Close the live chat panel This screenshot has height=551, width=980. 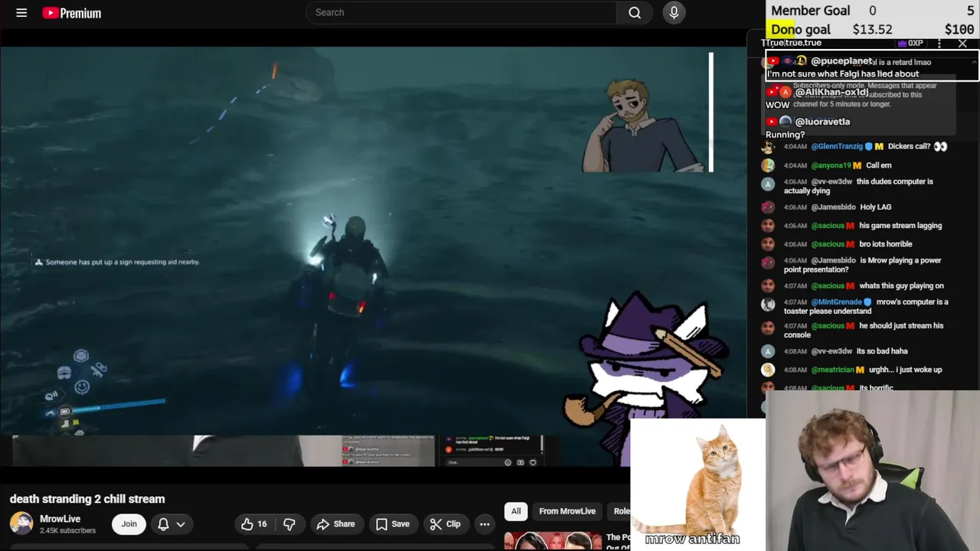point(962,43)
